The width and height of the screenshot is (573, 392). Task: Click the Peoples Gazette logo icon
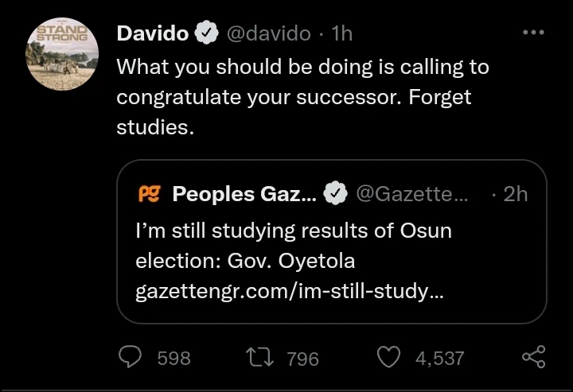point(149,193)
